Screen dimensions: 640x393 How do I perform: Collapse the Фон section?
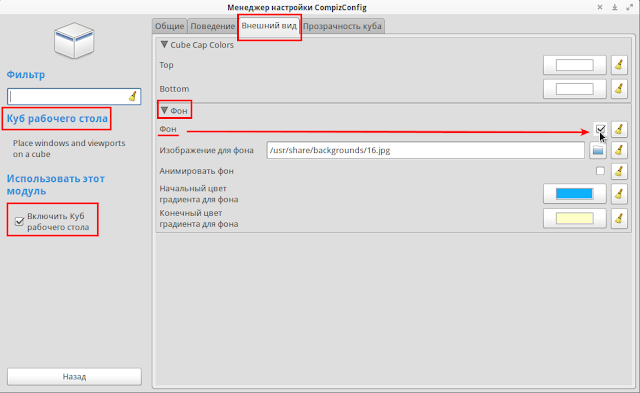tap(164, 110)
